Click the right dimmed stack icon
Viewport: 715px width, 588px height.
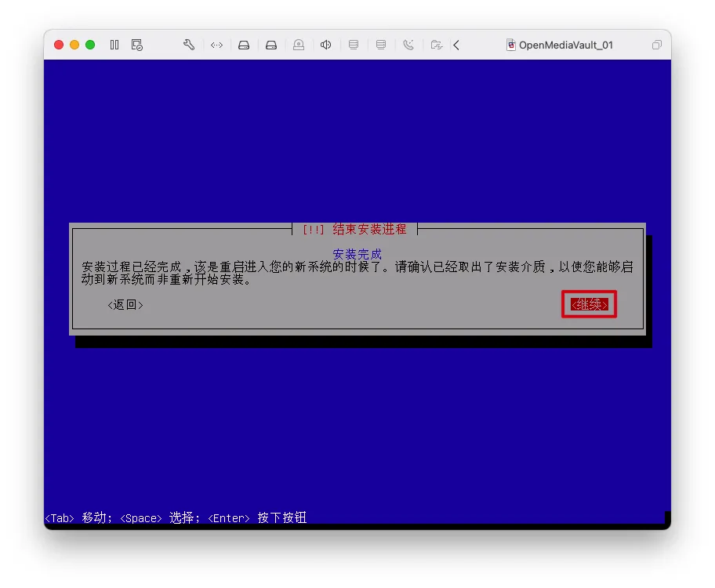[381, 45]
